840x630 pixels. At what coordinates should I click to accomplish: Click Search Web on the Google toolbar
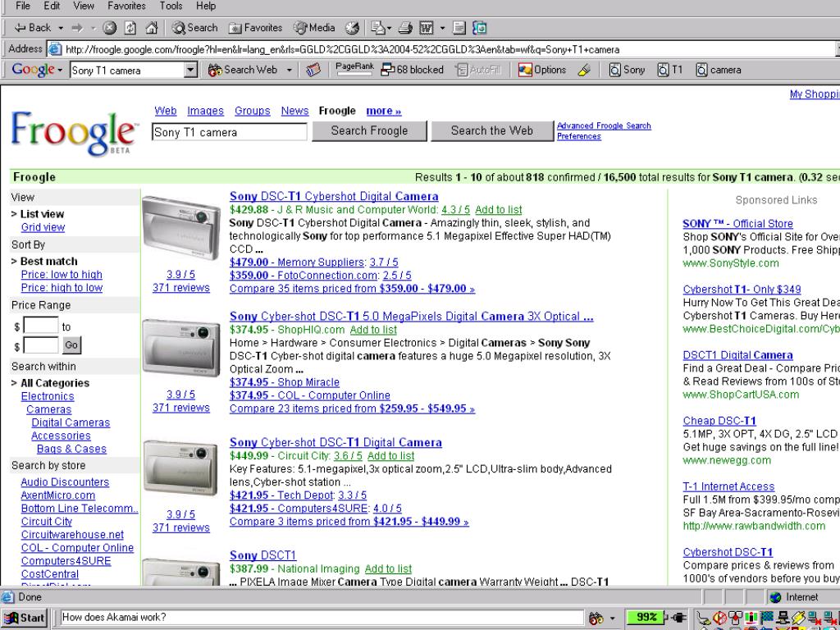click(243, 70)
